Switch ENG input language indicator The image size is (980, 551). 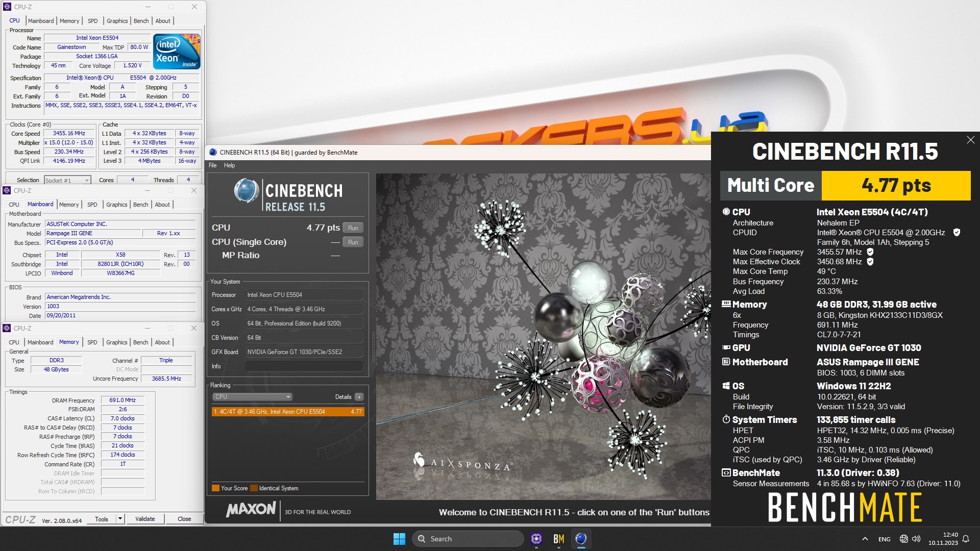tap(885, 539)
